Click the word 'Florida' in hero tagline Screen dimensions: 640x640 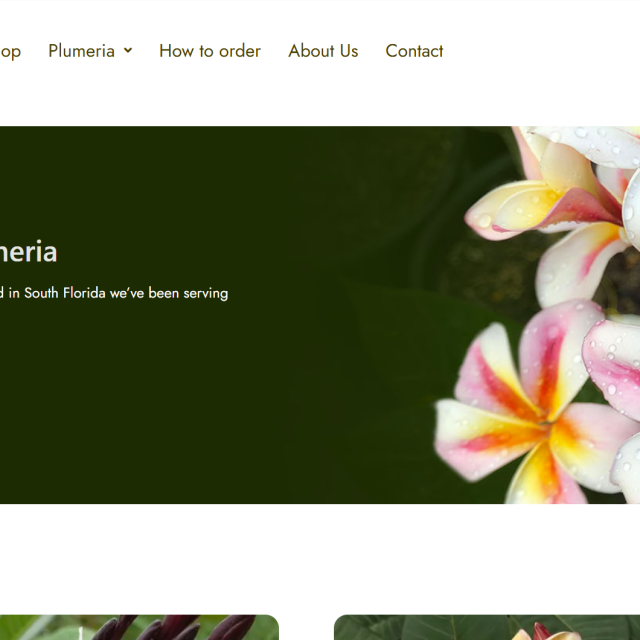coord(84,293)
